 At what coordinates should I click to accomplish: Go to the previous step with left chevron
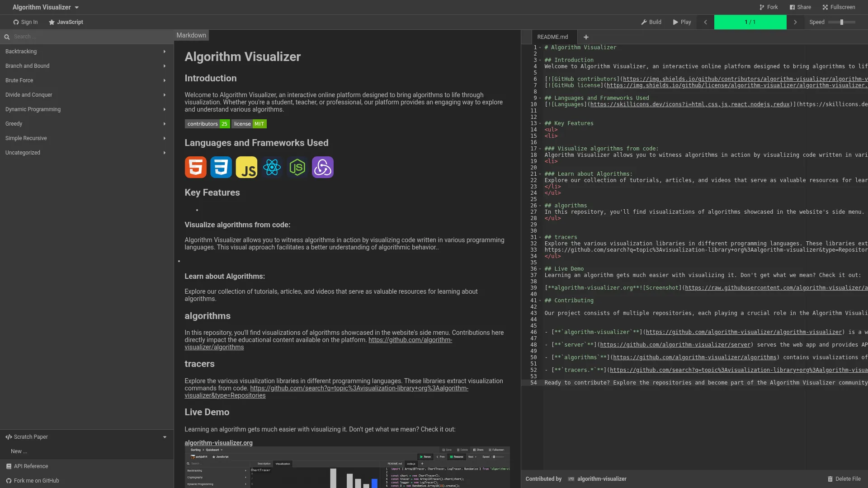point(705,22)
